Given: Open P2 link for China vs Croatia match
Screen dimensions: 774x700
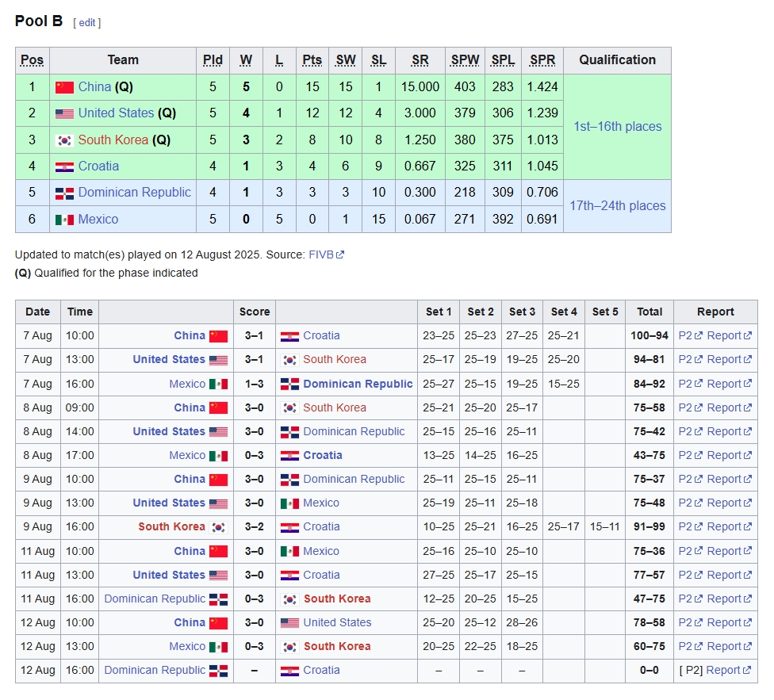Looking at the screenshot, I should [x=685, y=335].
